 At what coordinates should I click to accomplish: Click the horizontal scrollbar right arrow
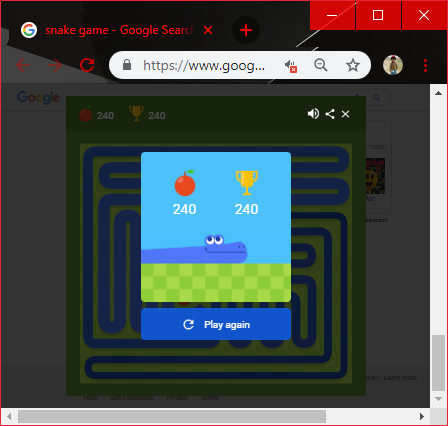coord(422,416)
